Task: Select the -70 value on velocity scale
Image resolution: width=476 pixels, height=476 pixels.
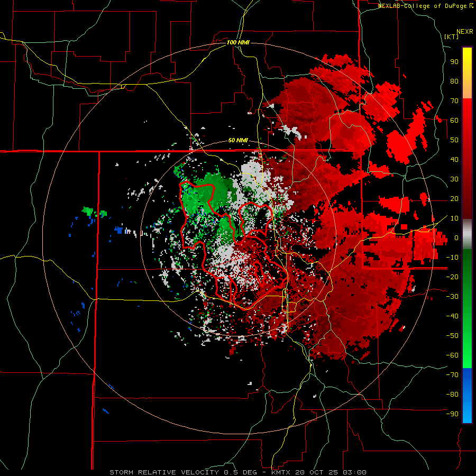Action: pos(452,375)
